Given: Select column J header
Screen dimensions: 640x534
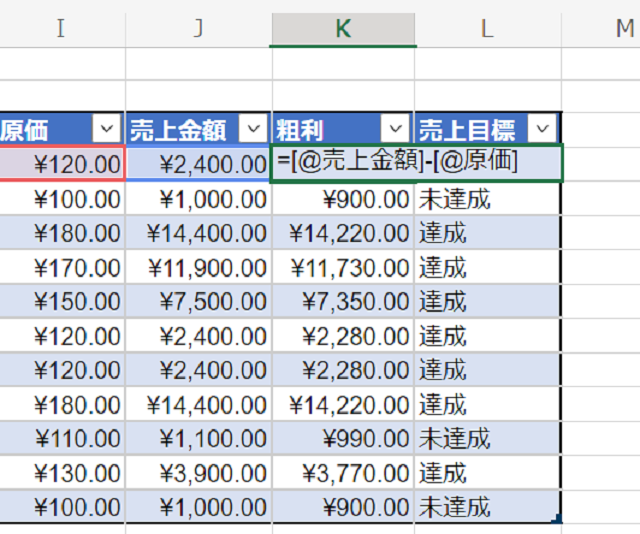Looking at the screenshot, I should (198, 29).
